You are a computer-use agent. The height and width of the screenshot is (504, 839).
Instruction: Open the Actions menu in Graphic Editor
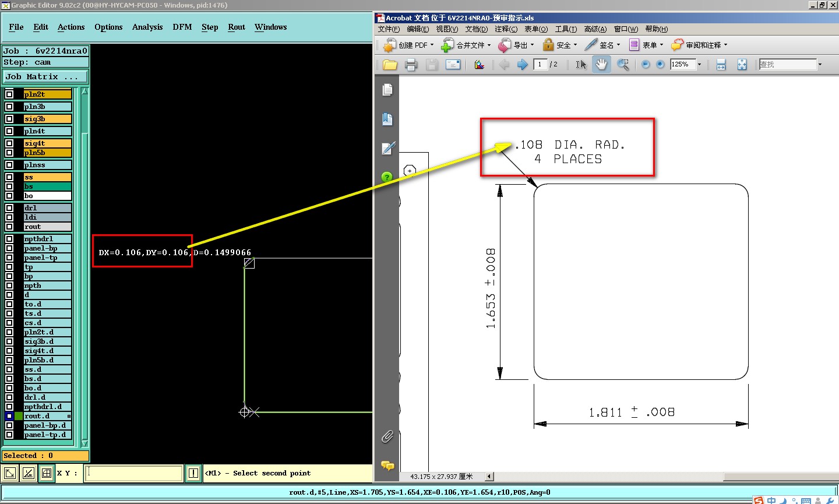point(71,27)
